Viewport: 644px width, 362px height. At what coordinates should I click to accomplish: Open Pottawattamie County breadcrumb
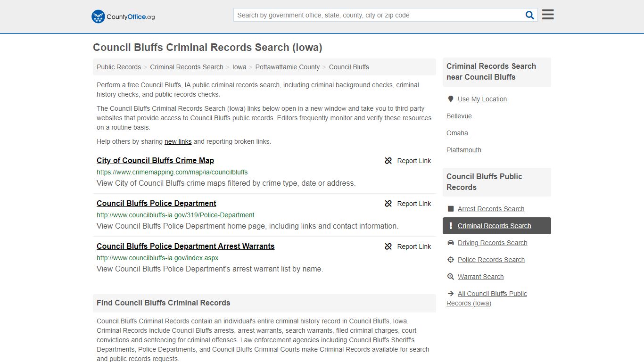[288, 67]
